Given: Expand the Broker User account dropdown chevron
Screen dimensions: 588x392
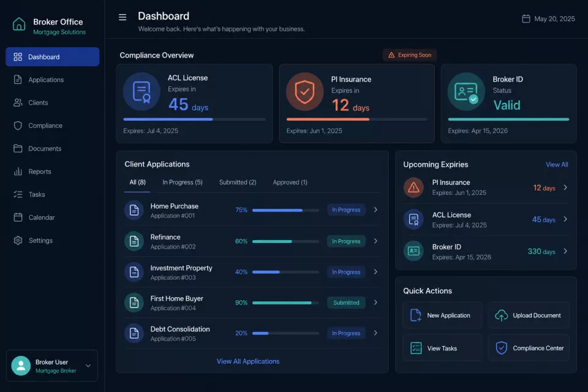Looking at the screenshot, I should pos(88,366).
